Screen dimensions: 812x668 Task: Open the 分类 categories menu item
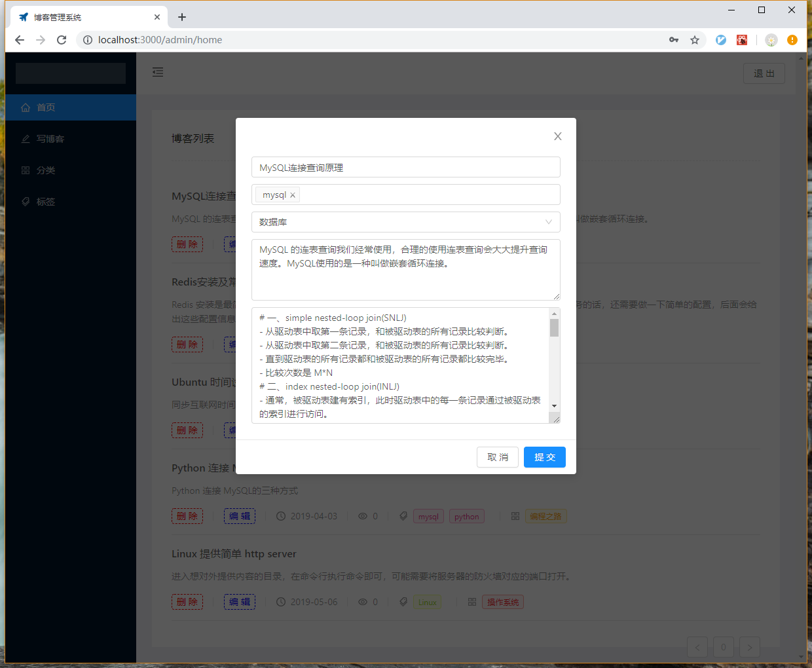click(x=71, y=170)
